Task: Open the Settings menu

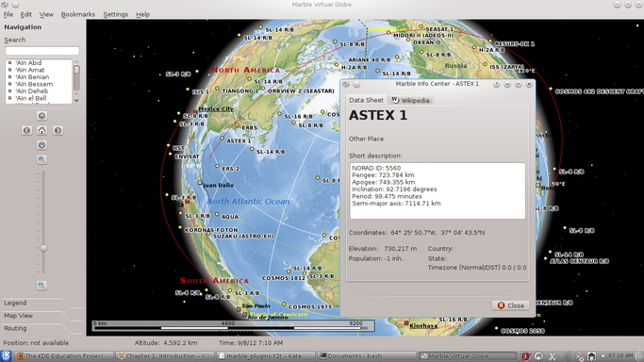Action: tap(115, 14)
